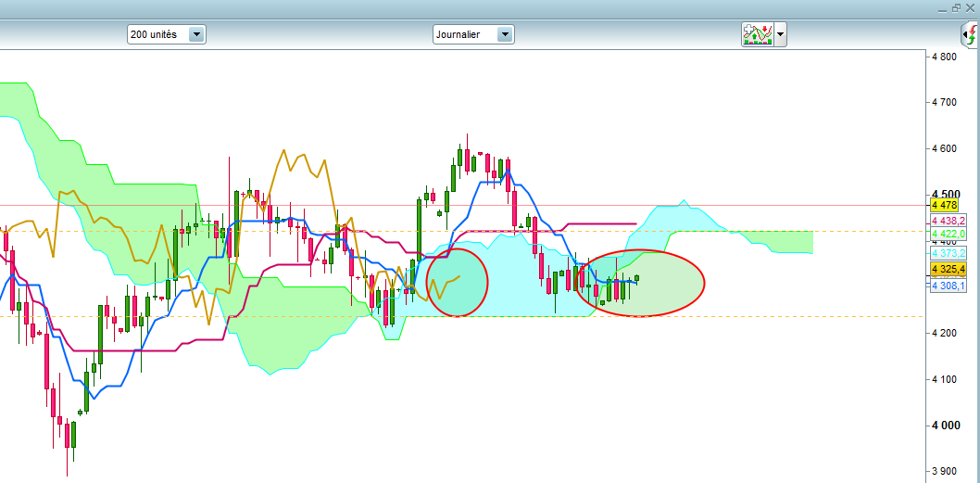This screenshot has width=980, height=483.
Task: Click the 4 600 axis value
Action: pos(944,149)
